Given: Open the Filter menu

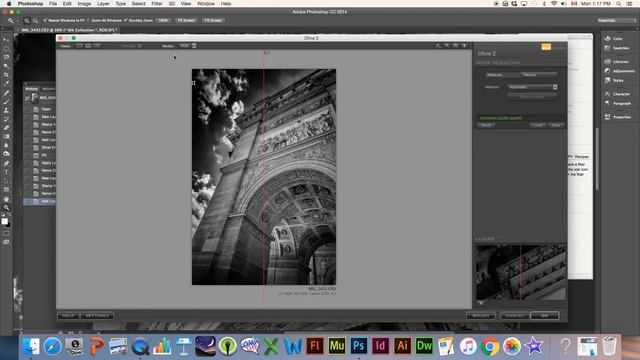Looking at the screenshot, I should pyautogui.click(x=157, y=4).
